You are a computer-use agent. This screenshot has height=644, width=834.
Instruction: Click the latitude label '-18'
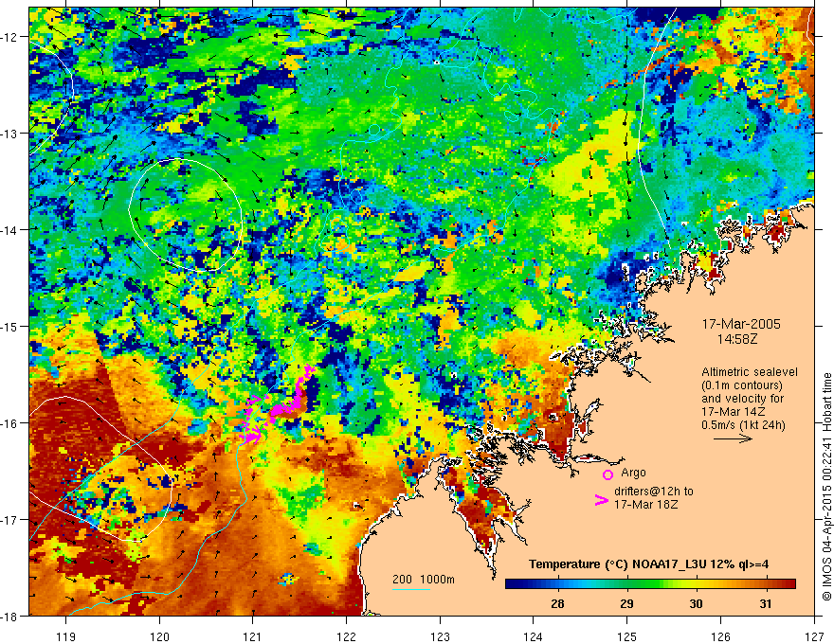(10, 616)
